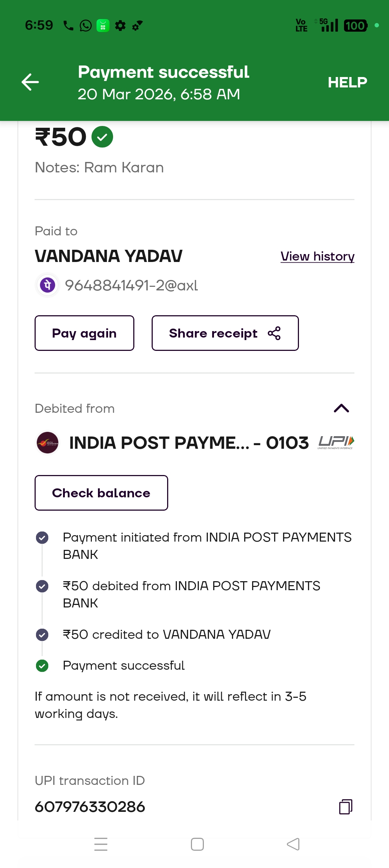This screenshot has height=868, width=389.
Task: Tap Android recent apps menu icon
Action: click(x=101, y=844)
